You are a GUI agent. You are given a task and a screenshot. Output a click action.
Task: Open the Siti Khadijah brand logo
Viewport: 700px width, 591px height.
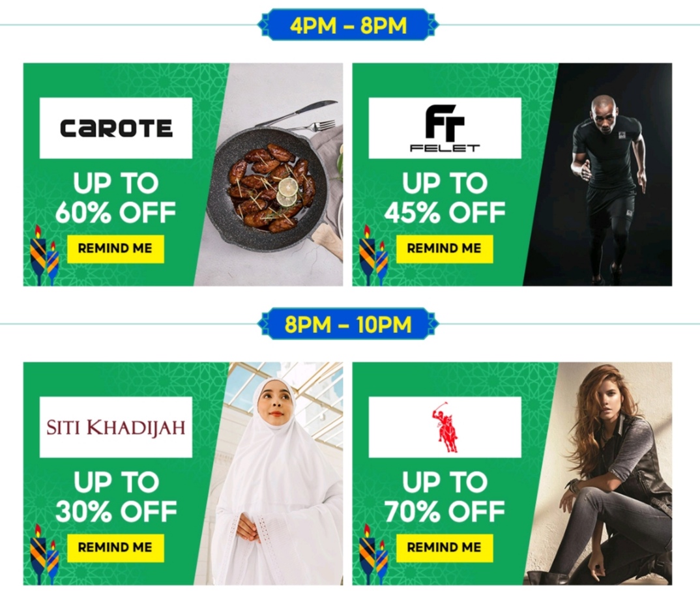click(116, 427)
